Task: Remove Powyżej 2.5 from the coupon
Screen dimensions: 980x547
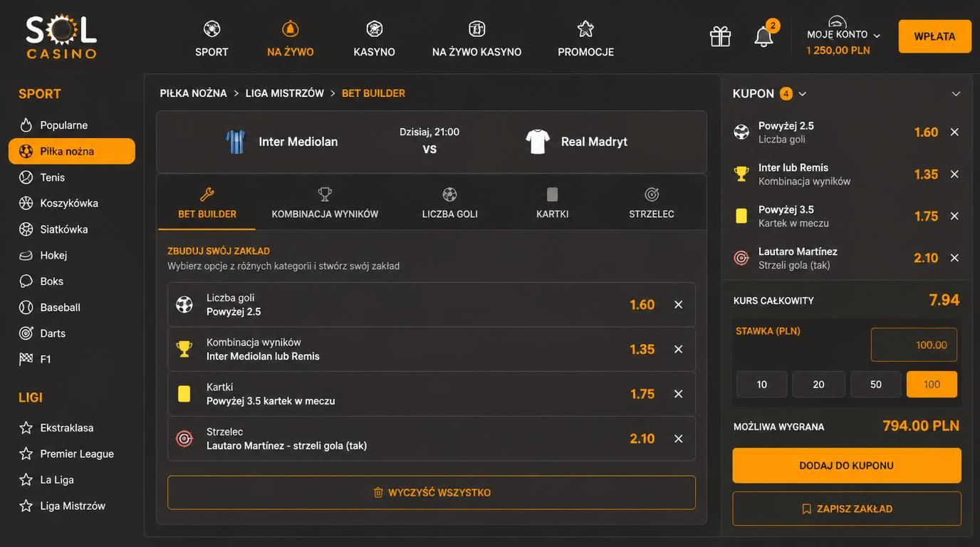Action: pyautogui.click(x=954, y=132)
